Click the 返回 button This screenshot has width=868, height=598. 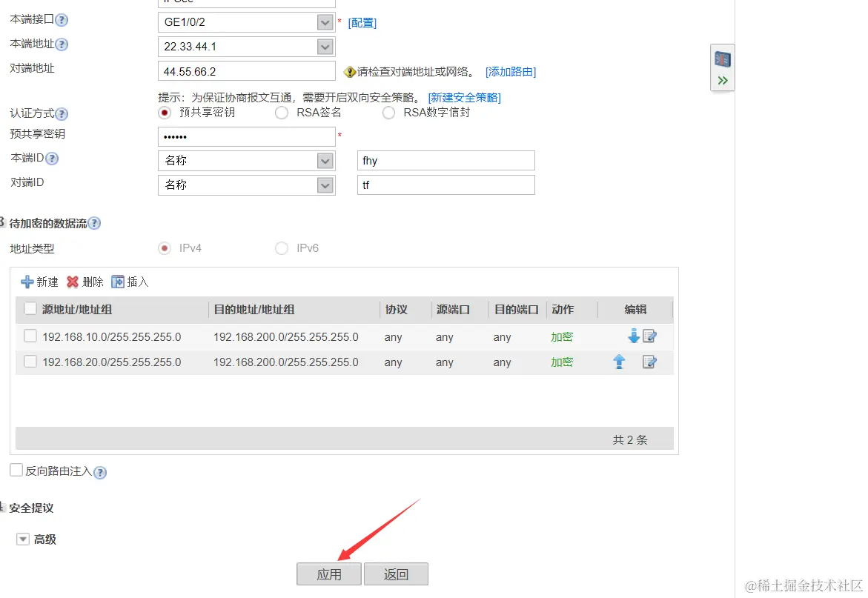coord(396,574)
